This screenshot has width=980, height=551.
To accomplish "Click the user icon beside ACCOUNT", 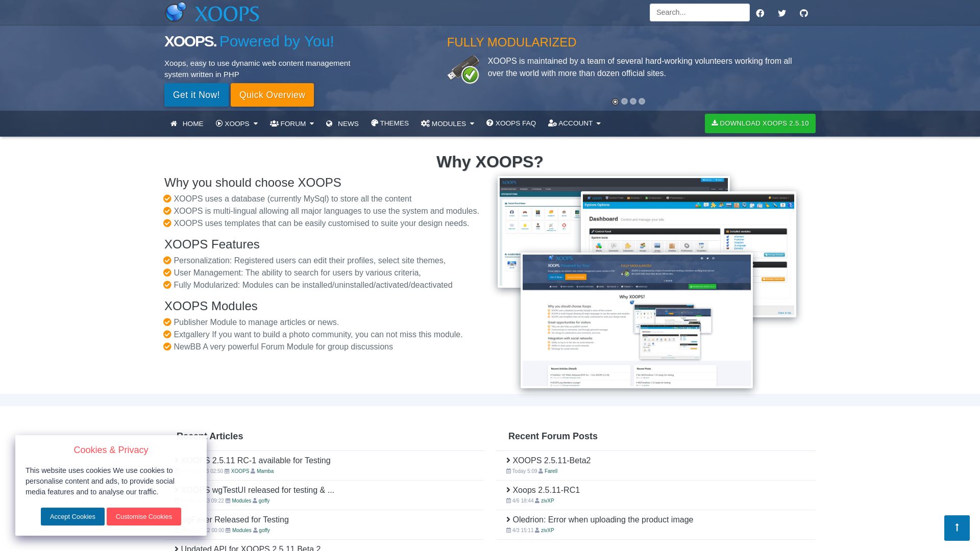I will (552, 123).
